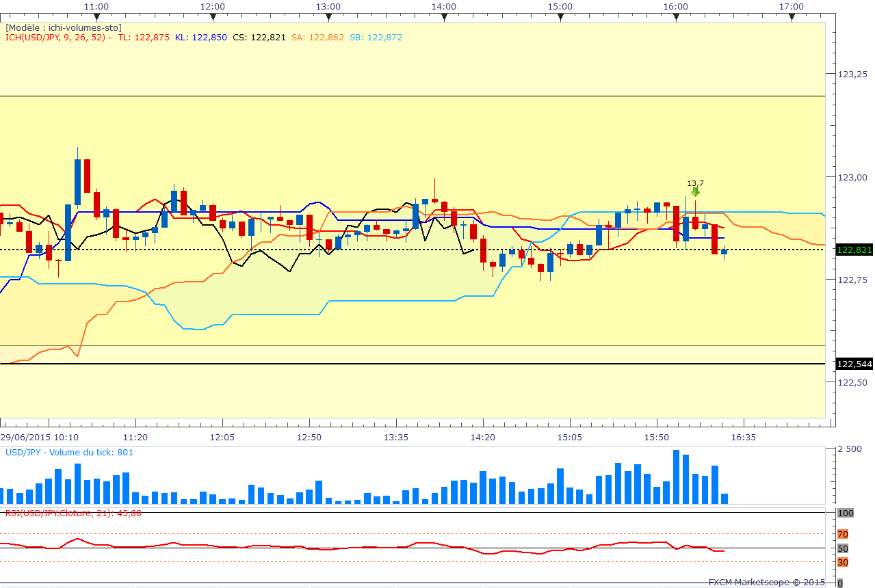
Task: Click the RSI 70 level label
Action: (x=843, y=534)
